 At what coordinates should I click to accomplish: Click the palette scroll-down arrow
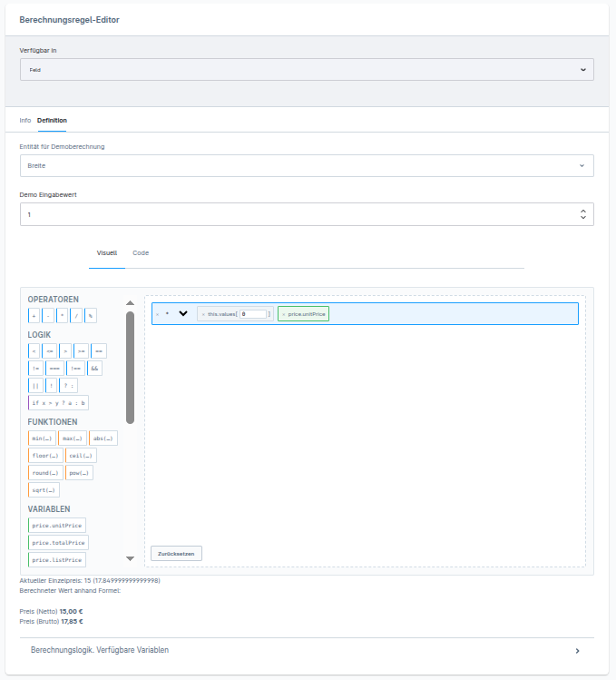tap(130, 558)
